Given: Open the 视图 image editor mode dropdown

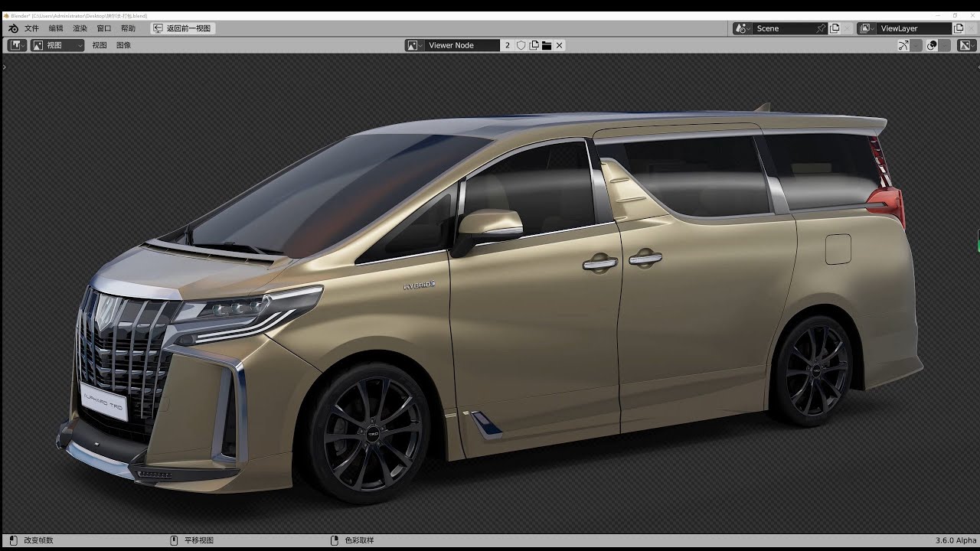Looking at the screenshot, I should tap(57, 45).
